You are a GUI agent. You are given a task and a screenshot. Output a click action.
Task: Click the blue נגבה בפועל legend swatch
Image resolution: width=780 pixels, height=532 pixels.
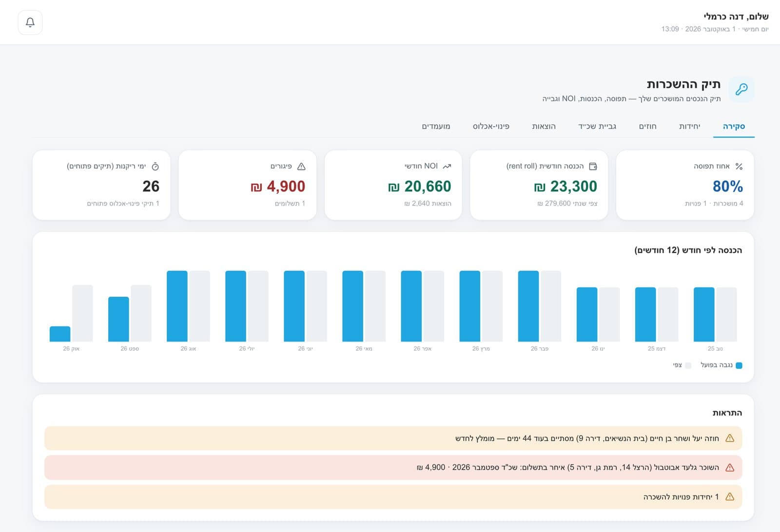pos(739,365)
